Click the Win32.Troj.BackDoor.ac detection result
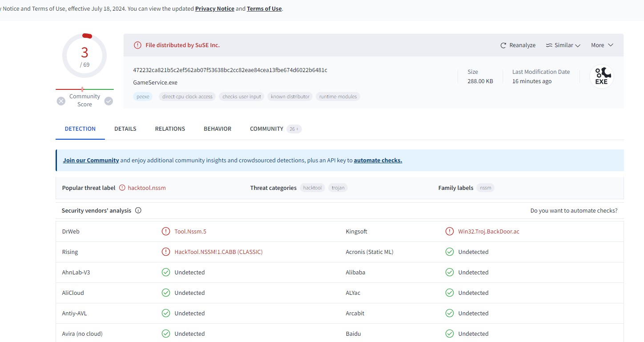The height and width of the screenshot is (342, 644). click(489, 232)
